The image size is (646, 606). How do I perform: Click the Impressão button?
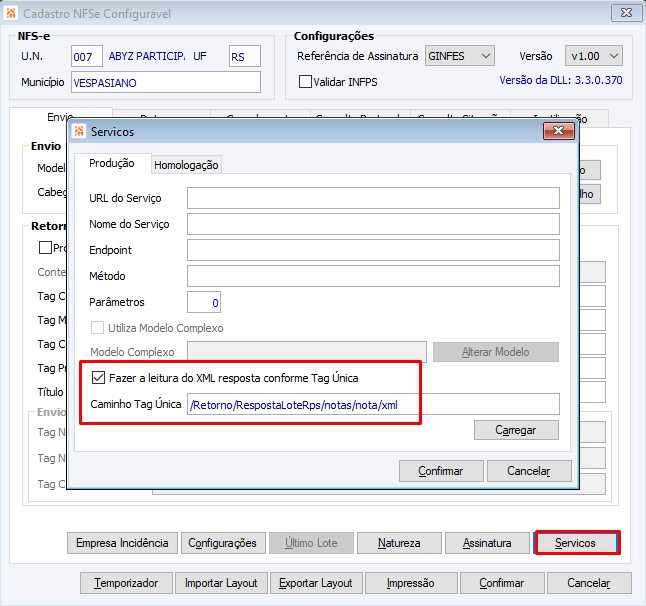411,583
